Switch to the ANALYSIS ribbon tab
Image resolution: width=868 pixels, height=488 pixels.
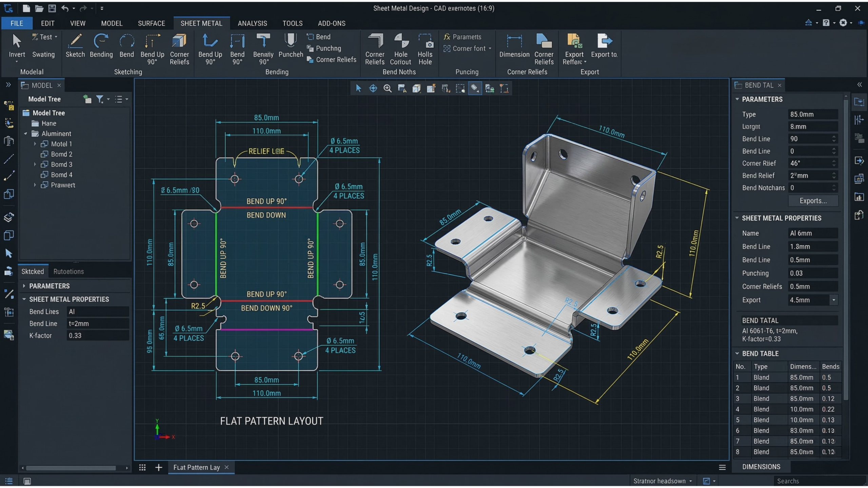(252, 23)
